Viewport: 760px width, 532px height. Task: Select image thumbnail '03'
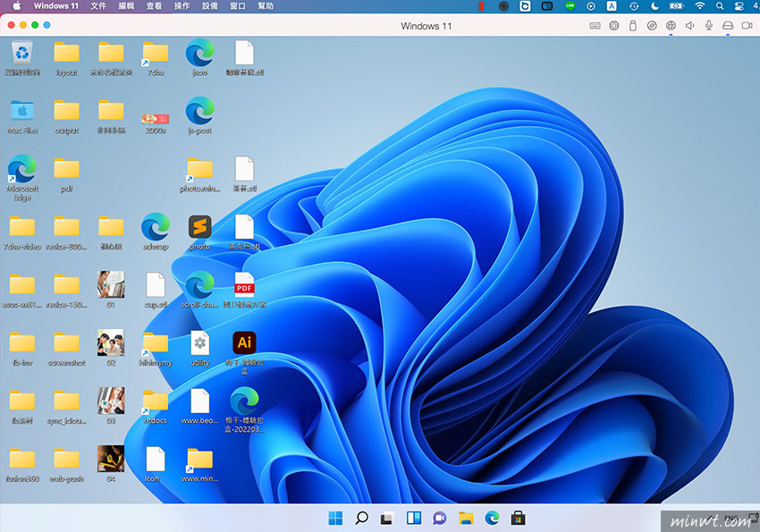(x=111, y=401)
